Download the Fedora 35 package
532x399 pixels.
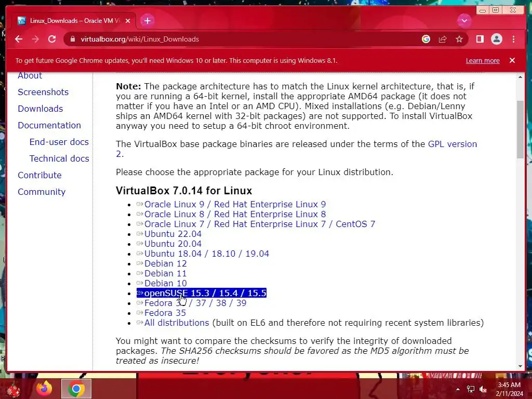click(165, 312)
